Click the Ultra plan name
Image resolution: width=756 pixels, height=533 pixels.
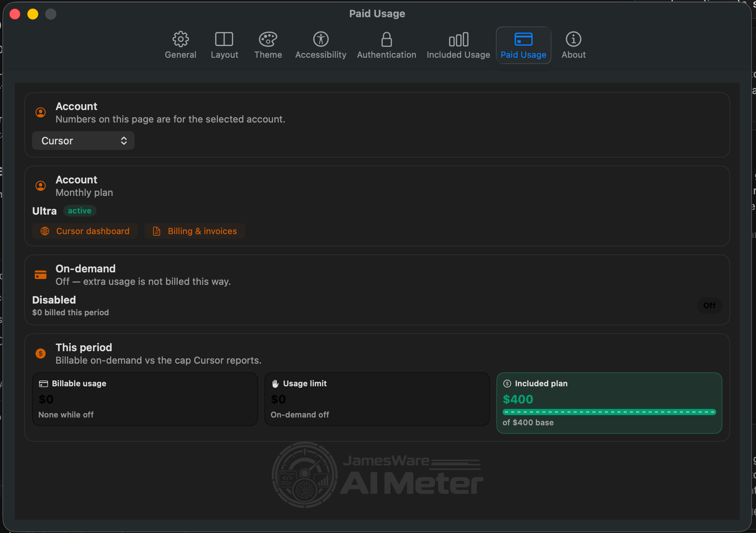pos(45,211)
